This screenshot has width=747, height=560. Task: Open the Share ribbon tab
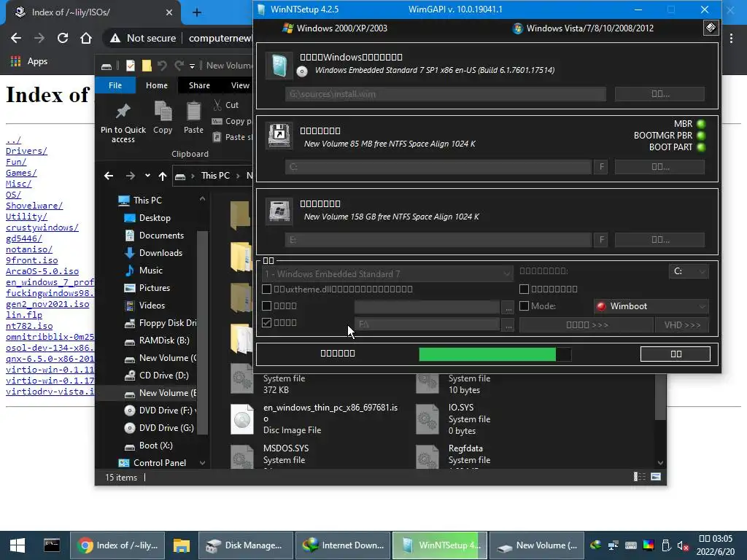199,85
